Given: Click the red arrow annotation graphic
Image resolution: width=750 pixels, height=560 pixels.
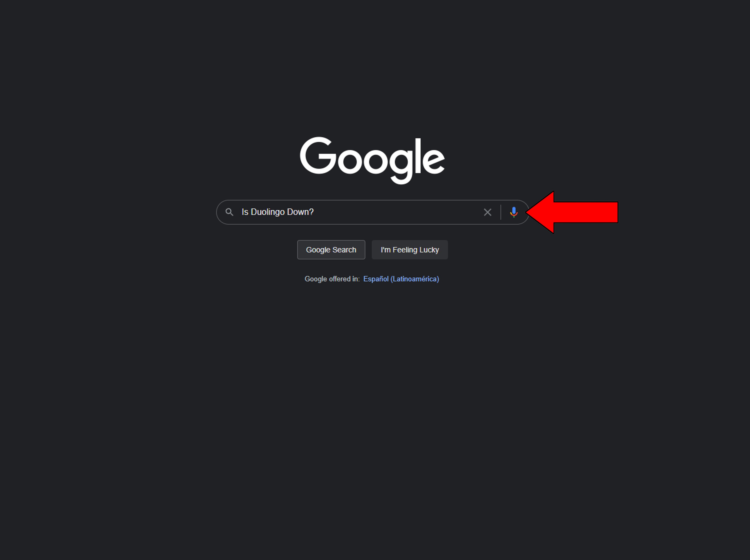Looking at the screenshot, I should pyautogui.click(x=572, y=212).
